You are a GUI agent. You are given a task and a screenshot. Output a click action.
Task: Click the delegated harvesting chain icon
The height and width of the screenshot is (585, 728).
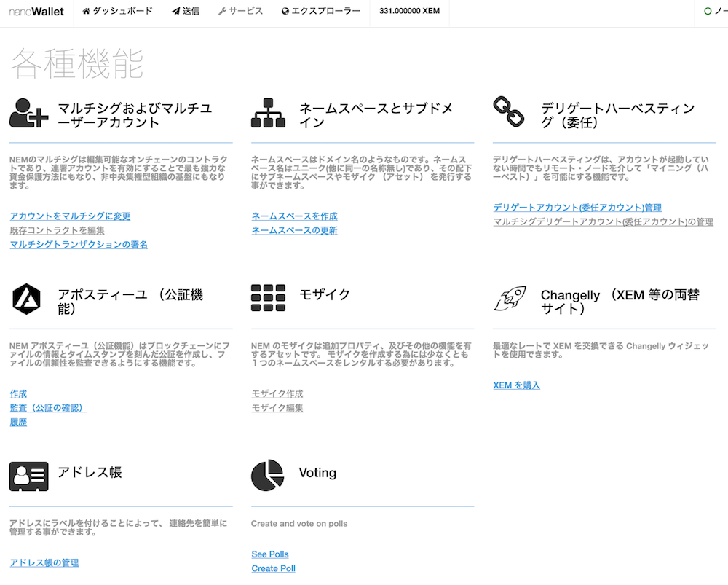point(509,111)
